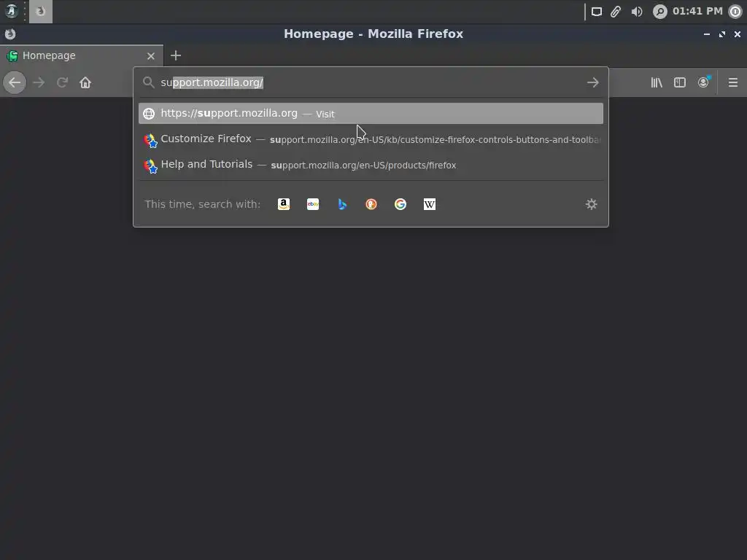Screen dimensions: 747x560
Task: Click the Firefox window menu icon in title bar
Action: (x=10, y=34)
